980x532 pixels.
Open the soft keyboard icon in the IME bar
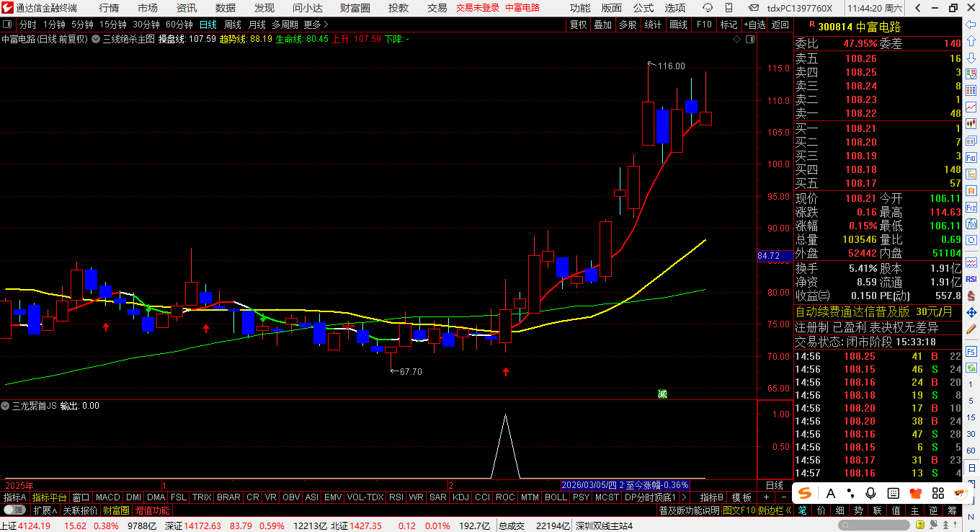click(x=894, y=493)
